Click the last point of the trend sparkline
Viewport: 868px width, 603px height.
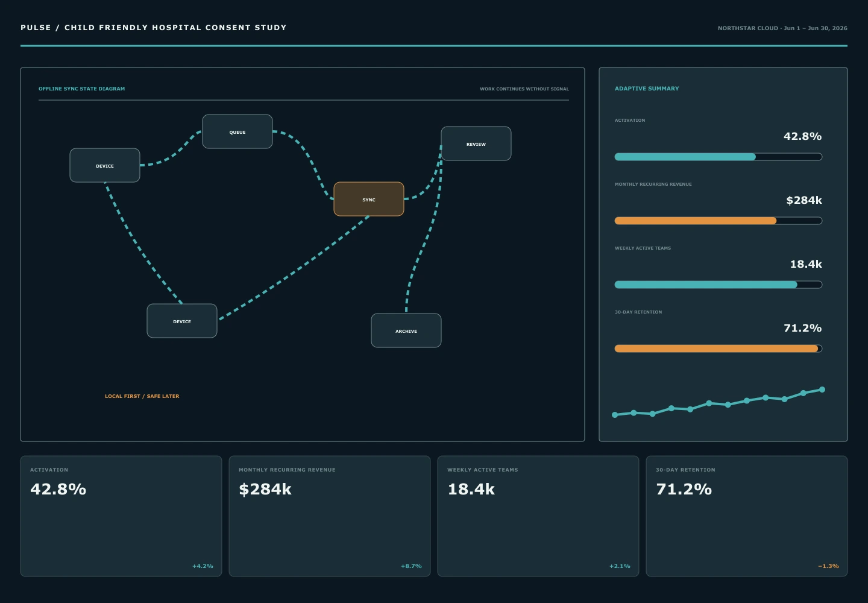coord(822,390)
